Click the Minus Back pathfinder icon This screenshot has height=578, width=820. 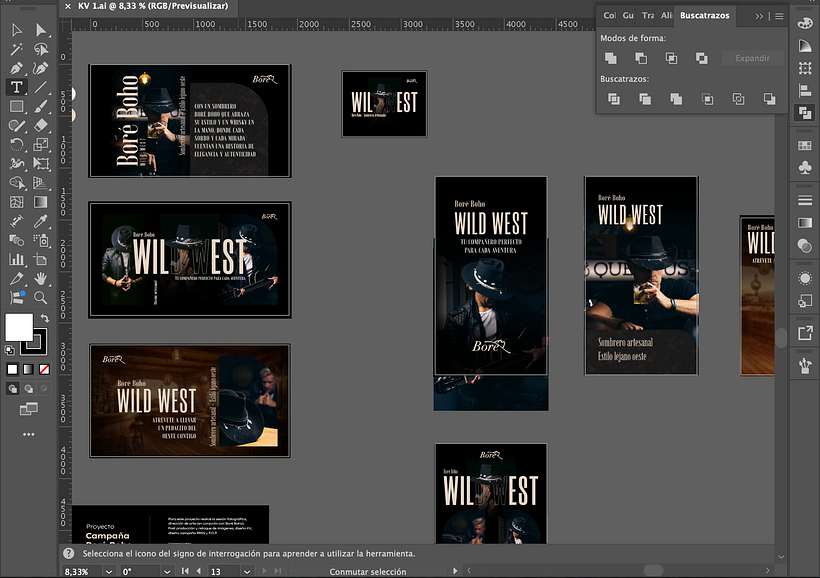click(769, 99)
